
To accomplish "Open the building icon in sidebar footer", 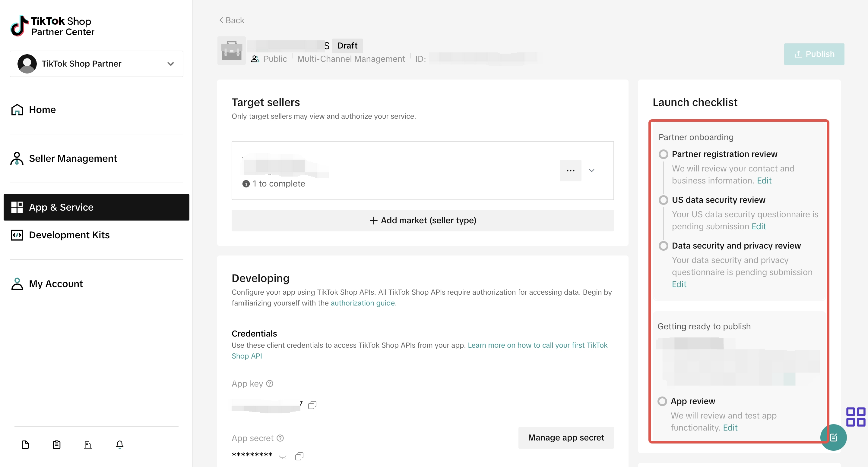I will pyautogui.click(x=88, y=444).
